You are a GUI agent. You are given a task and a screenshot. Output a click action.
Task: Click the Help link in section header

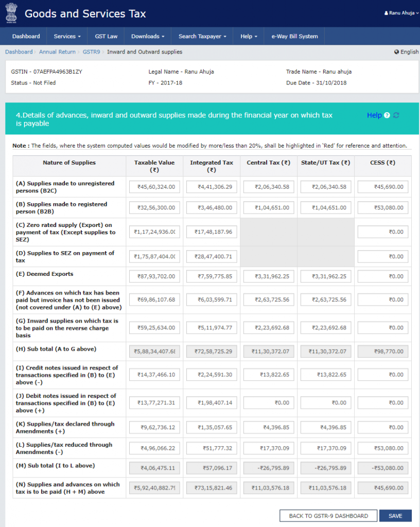tap(374, 115)
